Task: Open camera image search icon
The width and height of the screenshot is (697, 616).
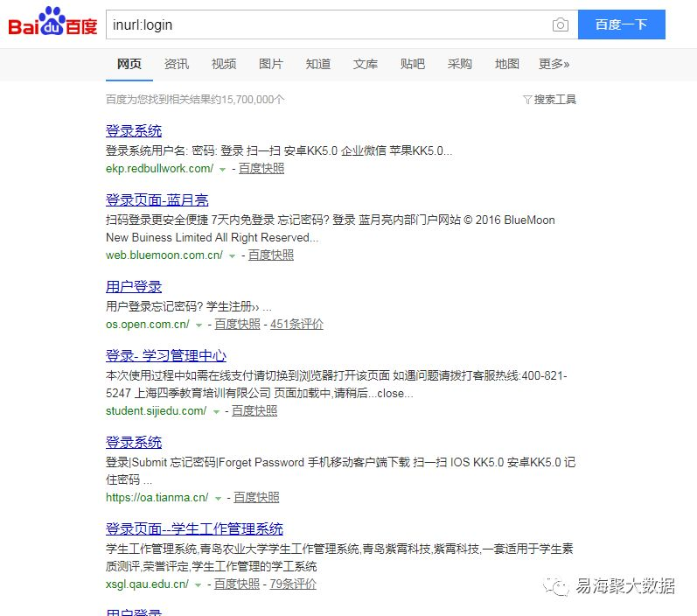Action: click(560, 24)
